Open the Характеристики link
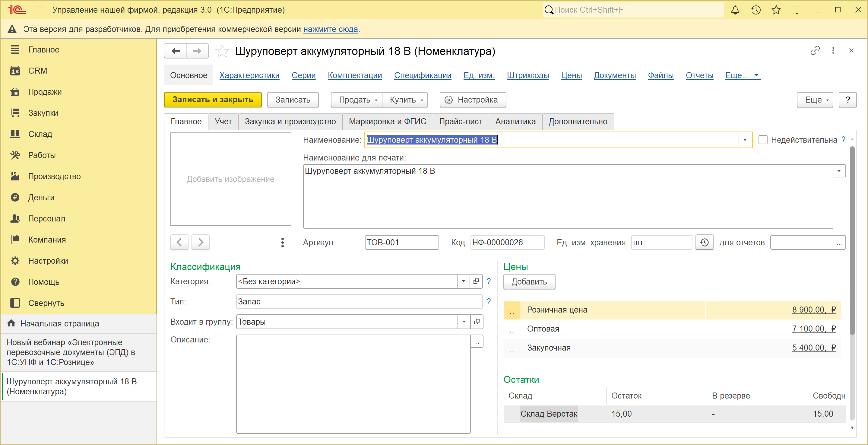The height and width of the screenshot is (445, 868). [249, 75]
